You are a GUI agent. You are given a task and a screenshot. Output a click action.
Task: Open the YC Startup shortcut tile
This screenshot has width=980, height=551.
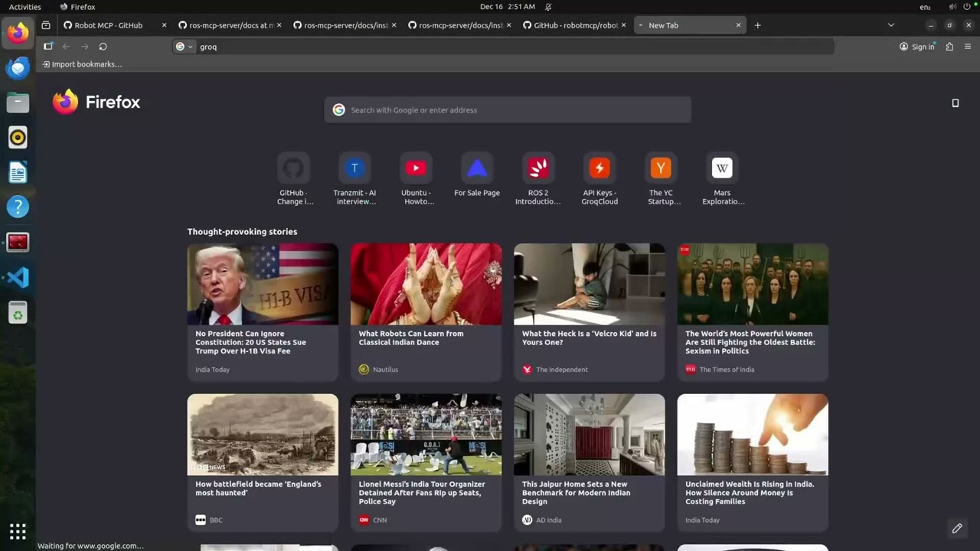tap(661, 178)
